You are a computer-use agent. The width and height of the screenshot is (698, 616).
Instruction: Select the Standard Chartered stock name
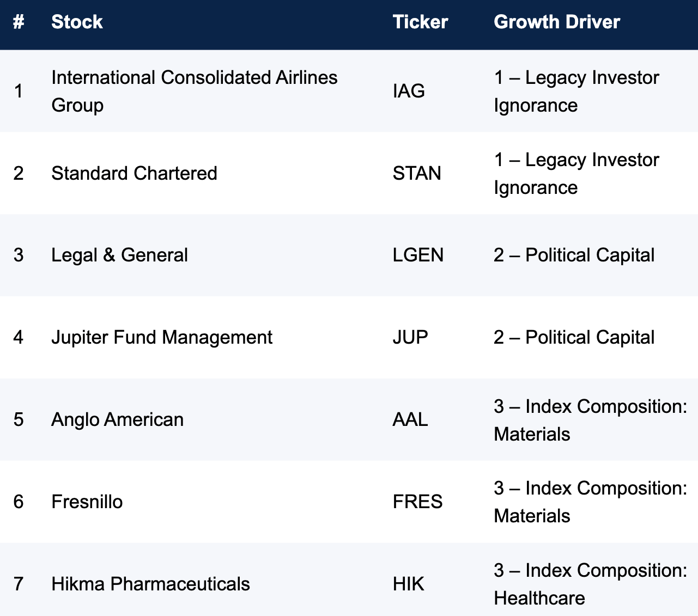[x=134, y=173]
